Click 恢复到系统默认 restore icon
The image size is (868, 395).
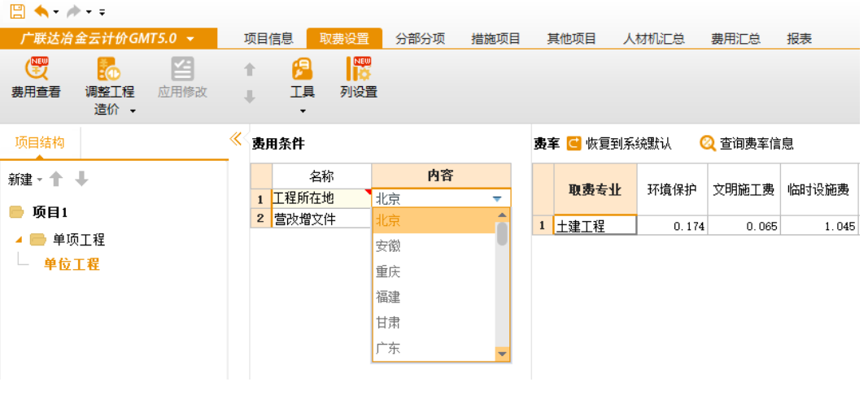pyautogui.click(x=574, y=144)
